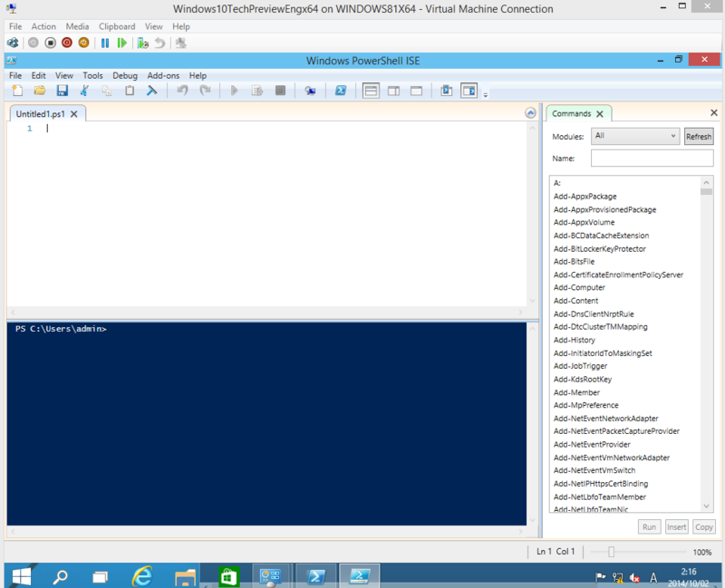Click the VM Reset green play icon
Image resolution: width=725 pixels, height=588 pixels.
click(x=122, y=43)
